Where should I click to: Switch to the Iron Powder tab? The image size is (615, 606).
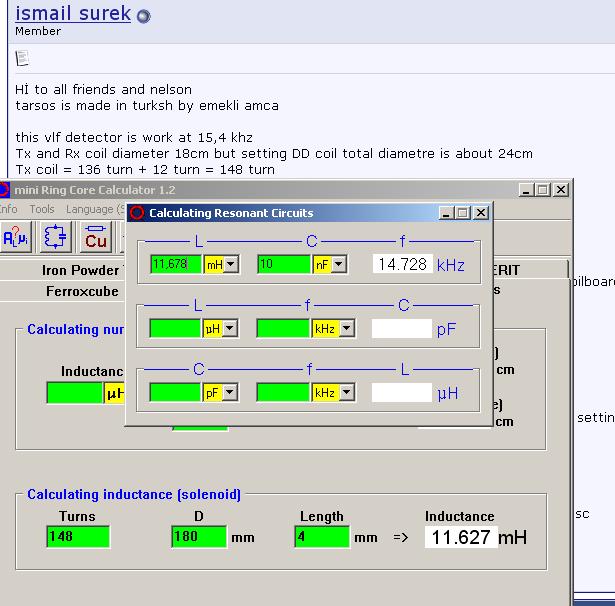[80, 270]
